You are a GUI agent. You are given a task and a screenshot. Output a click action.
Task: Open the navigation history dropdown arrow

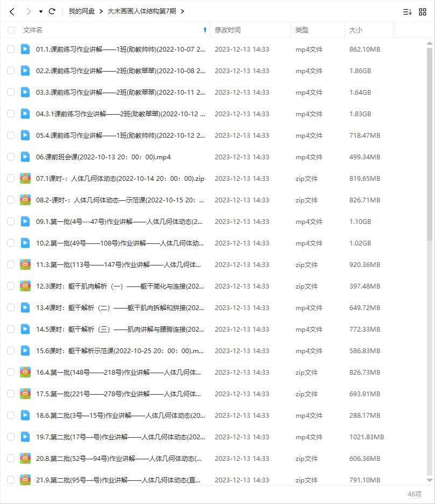coord(41,11)
